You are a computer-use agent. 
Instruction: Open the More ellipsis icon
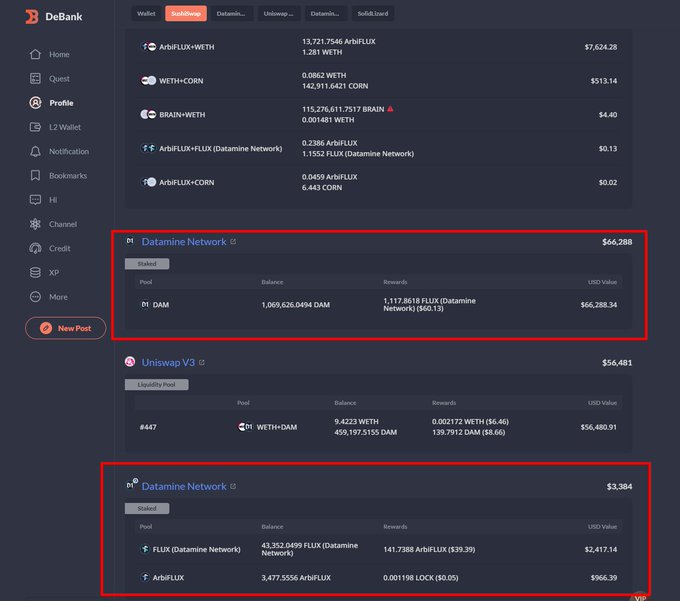pyautogui.click(x=35, y=297)
